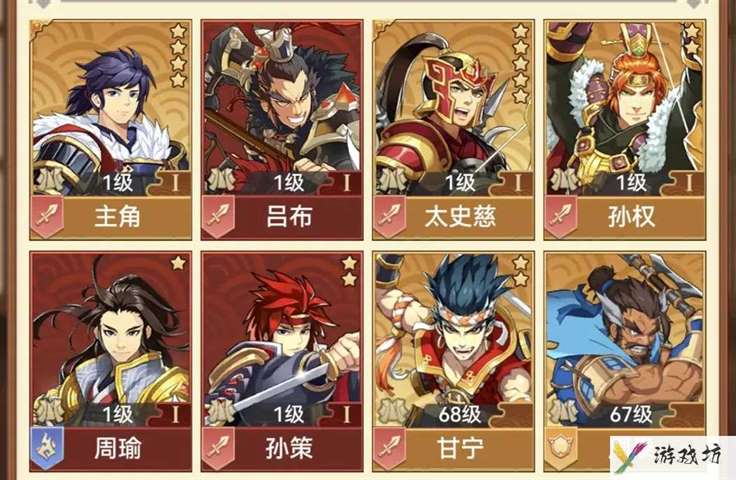The height and width of the screenshot is (480, 736).
Task: Click the sword class icon beside 孙权
Action: (561, 217)
